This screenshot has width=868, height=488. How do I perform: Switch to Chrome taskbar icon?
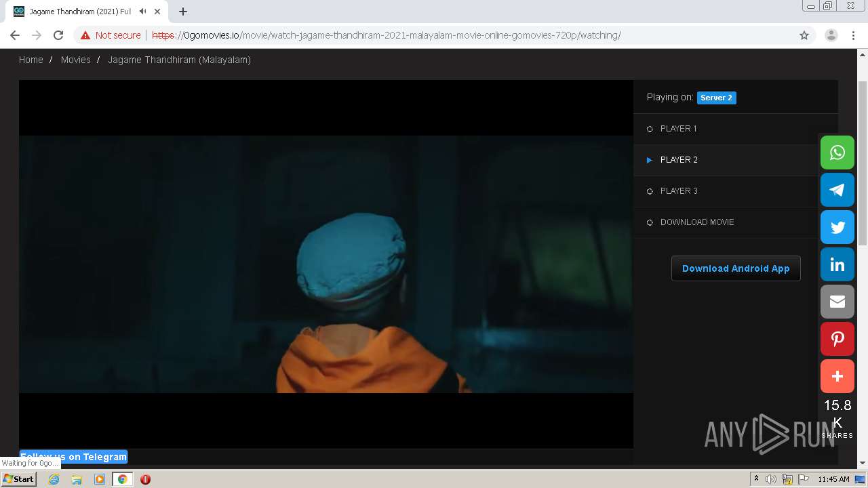click(x=122, y=479)
